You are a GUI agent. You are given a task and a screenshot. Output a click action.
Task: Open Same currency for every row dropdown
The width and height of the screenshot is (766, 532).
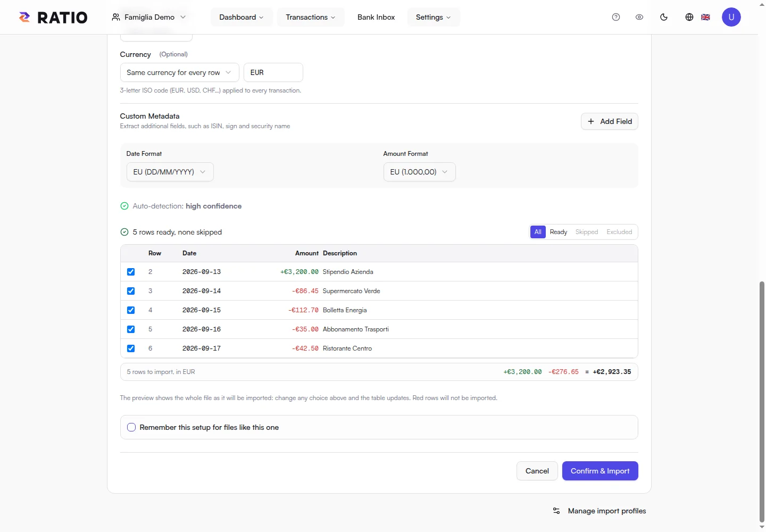[179, 72]
